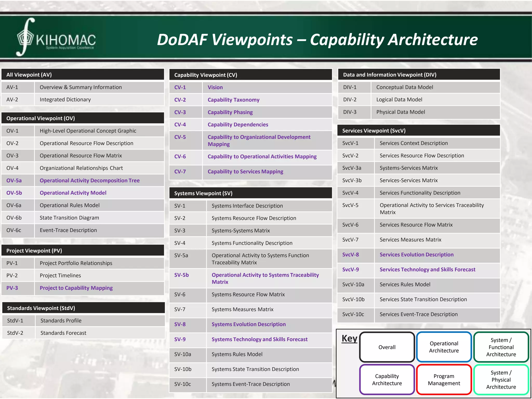Select Project Portfolio Relationships
Image resolution: width=532 pixels, height=399 pixels.
(x=76, y=263)
